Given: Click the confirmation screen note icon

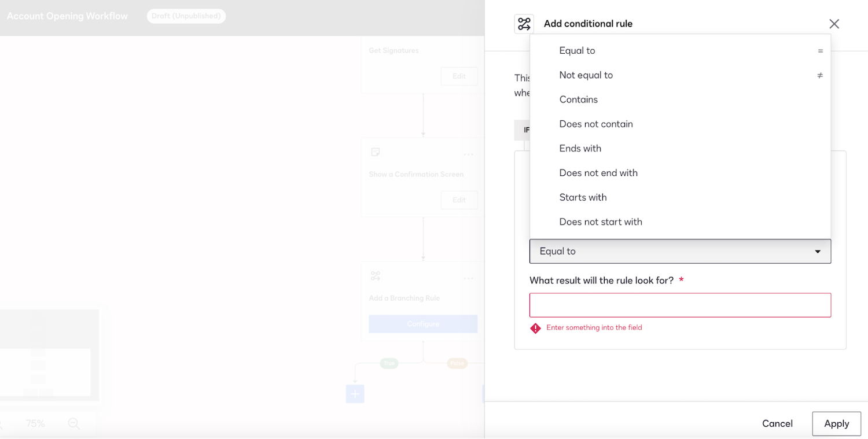Looking at the screenshot, I should point(376,152).
